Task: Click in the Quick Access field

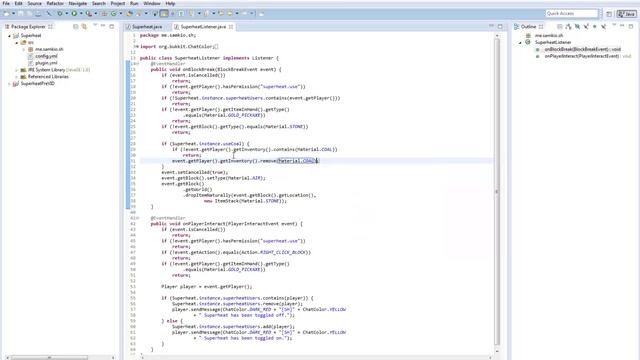Action: (x=571, y=13)
